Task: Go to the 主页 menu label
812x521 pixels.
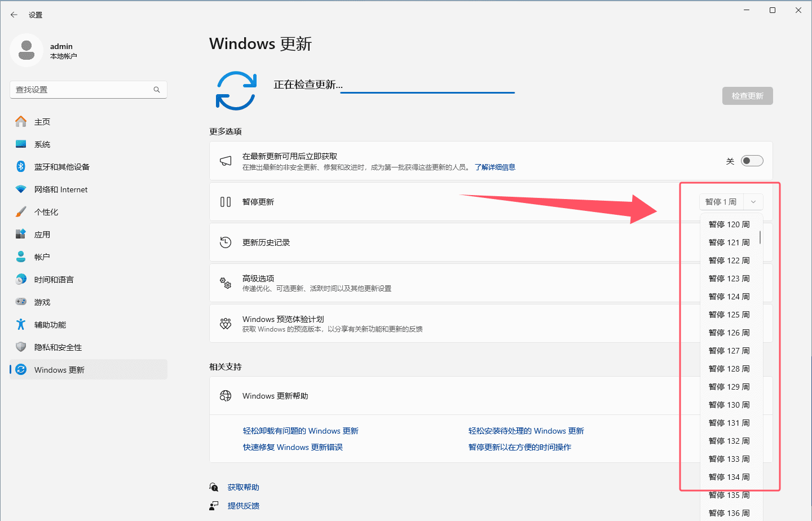Action: coord(42,122)
